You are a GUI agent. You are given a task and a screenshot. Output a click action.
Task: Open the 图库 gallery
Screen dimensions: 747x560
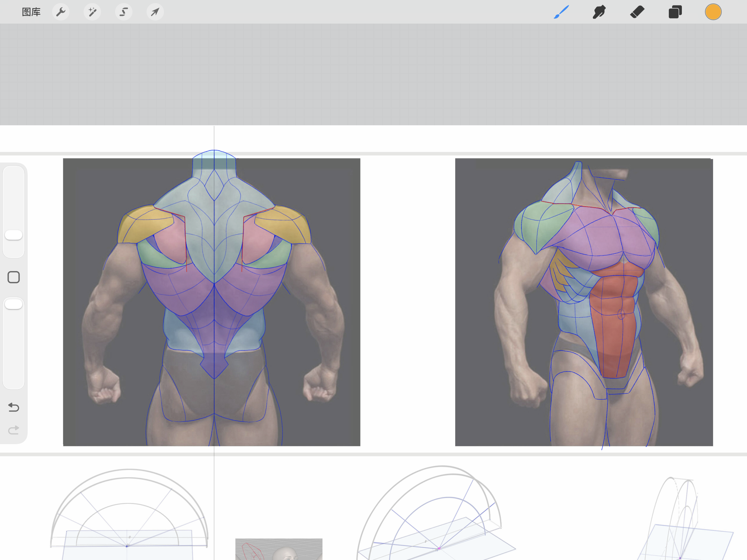(x=31, y=12)
